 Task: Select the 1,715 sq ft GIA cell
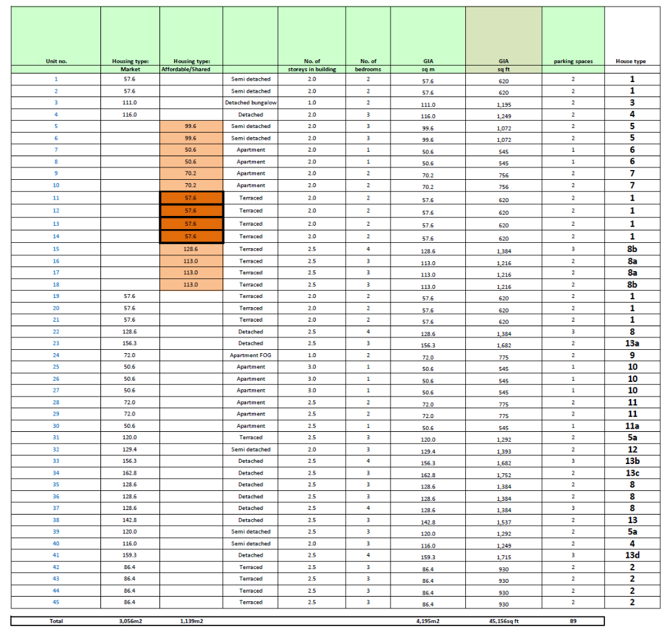pos(503,557)
